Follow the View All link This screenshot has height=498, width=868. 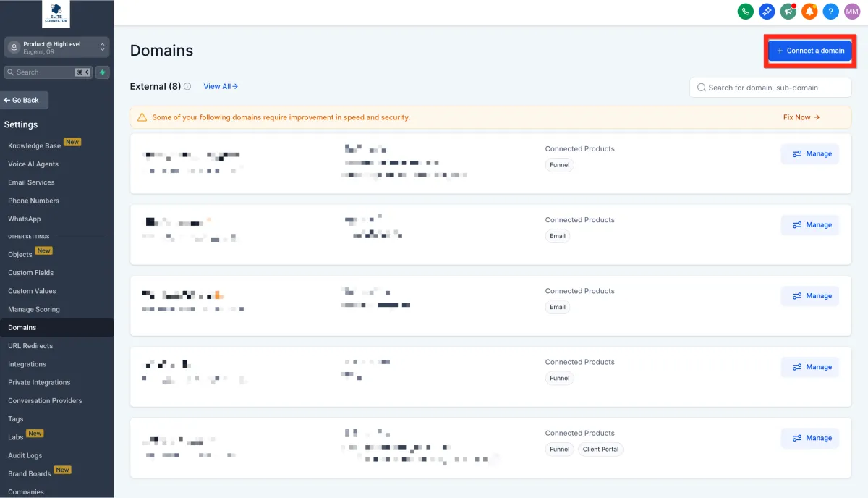click(221, 87)
